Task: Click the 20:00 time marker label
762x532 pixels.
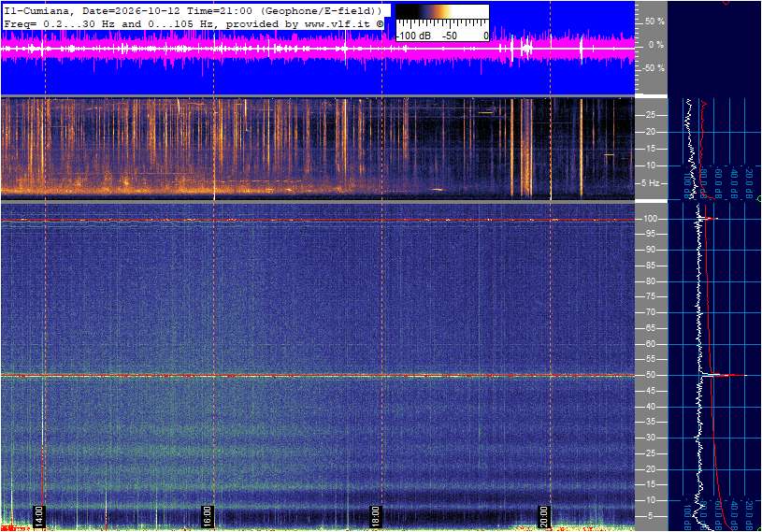Action: [x=543, y=516]
